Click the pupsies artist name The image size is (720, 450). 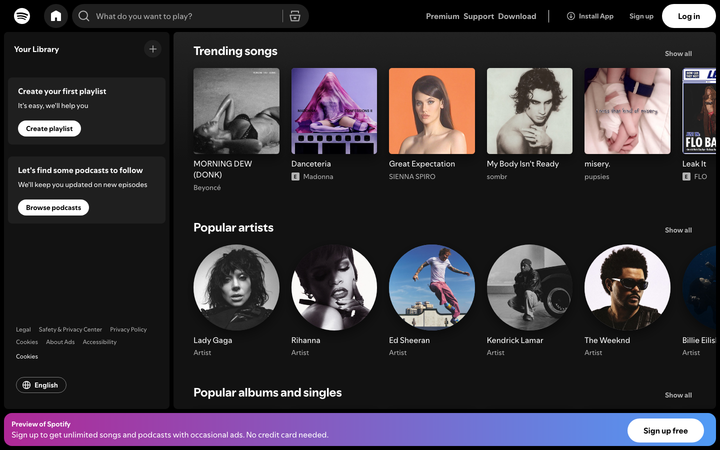coord(596,176)
